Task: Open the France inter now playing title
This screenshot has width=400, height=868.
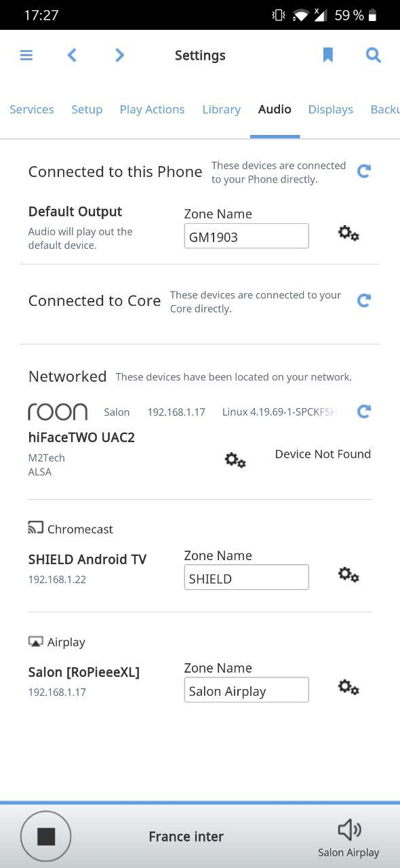Action: [x=186, y=837]
